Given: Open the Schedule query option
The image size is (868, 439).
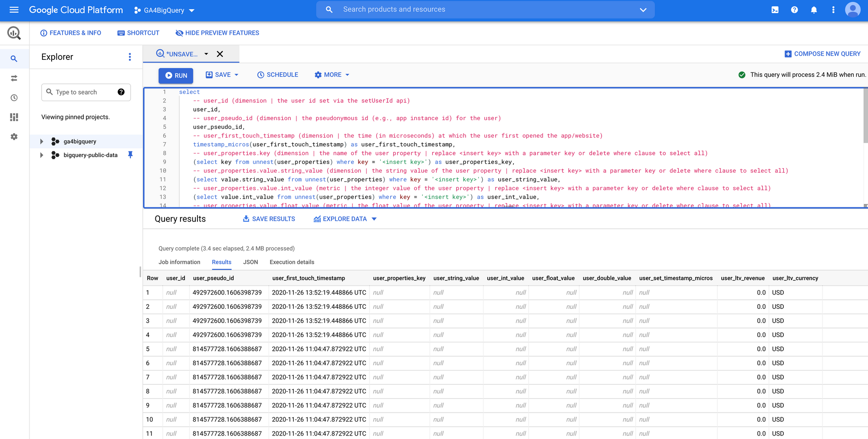Looking at the screenshot, I should pyautogui.click(x=278, y=75).
